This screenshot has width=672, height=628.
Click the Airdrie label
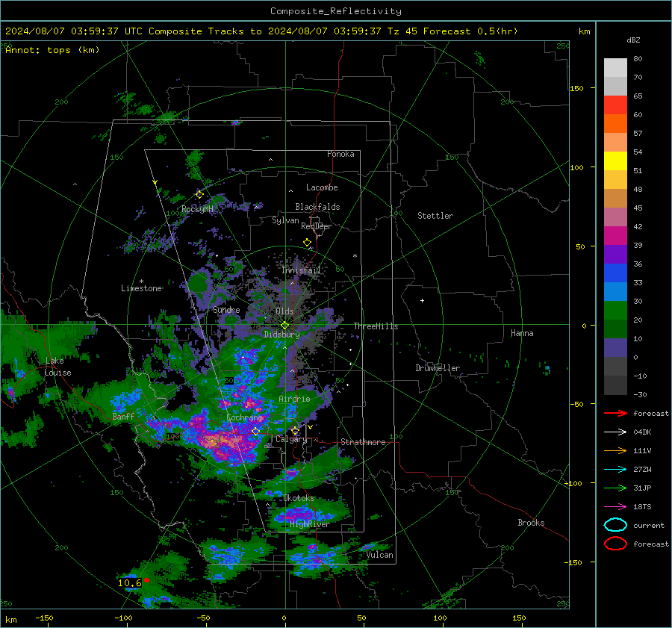(294, 399)
